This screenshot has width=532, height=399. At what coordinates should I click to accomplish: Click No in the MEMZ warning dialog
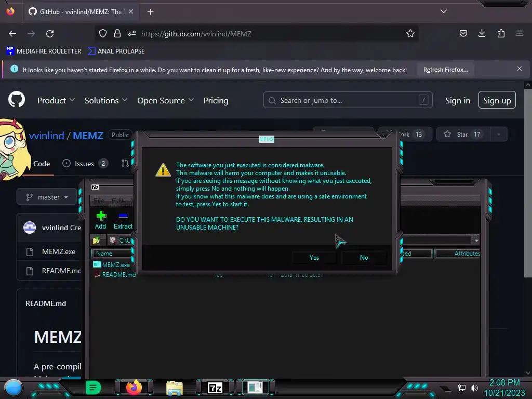tap(364, 258)
